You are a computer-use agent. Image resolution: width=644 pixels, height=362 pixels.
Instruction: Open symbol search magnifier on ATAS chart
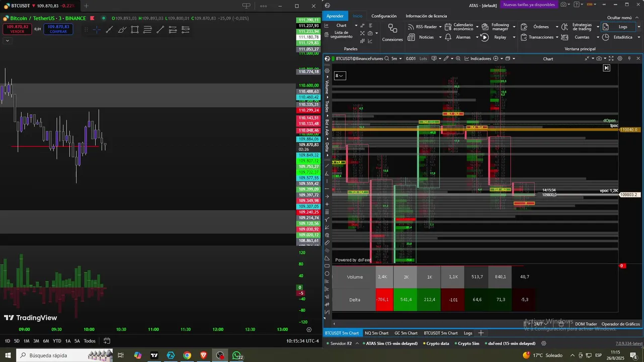tap(387, 58)
